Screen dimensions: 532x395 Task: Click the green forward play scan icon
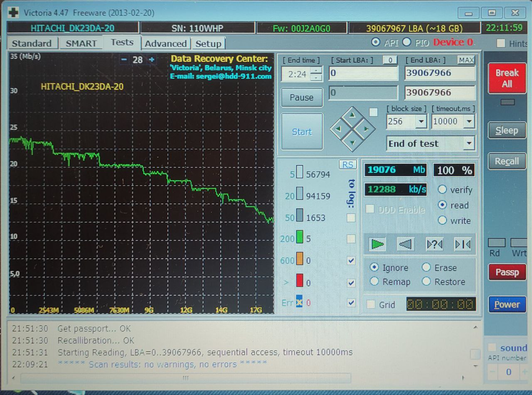[x=377, y=244]
